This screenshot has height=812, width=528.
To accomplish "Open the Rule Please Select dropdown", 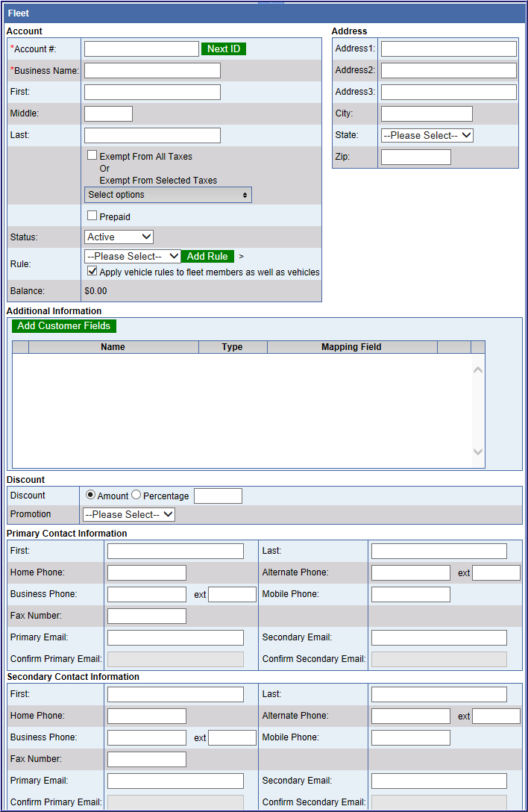I will coord(132,257).
